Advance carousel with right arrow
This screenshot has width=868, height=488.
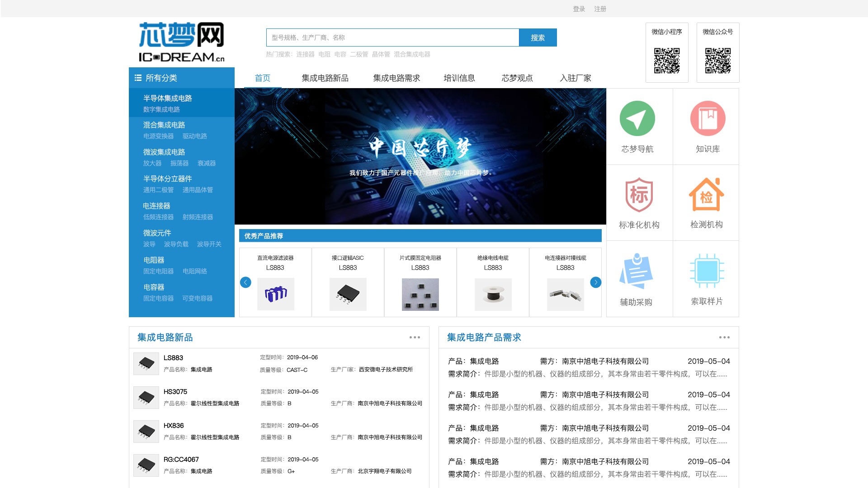[x=596, y=282]
